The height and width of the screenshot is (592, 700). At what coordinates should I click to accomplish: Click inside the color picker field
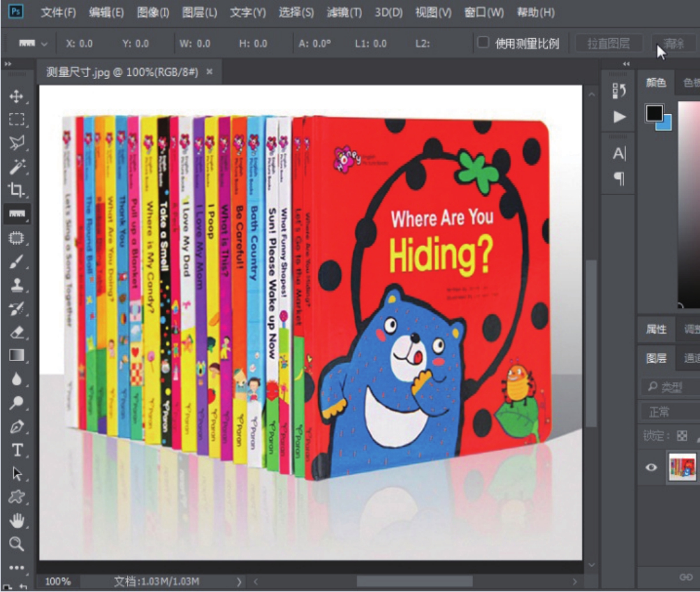click(x=689, y=204)
